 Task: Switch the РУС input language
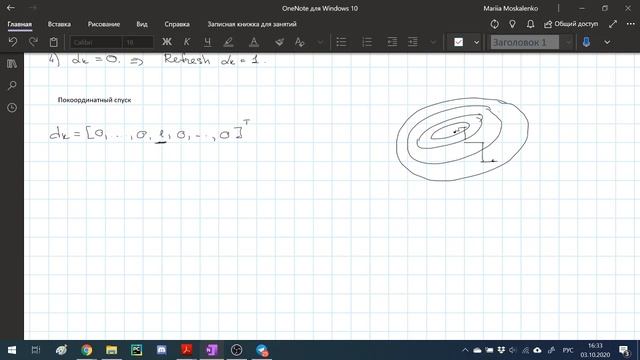tap(568, 350)
